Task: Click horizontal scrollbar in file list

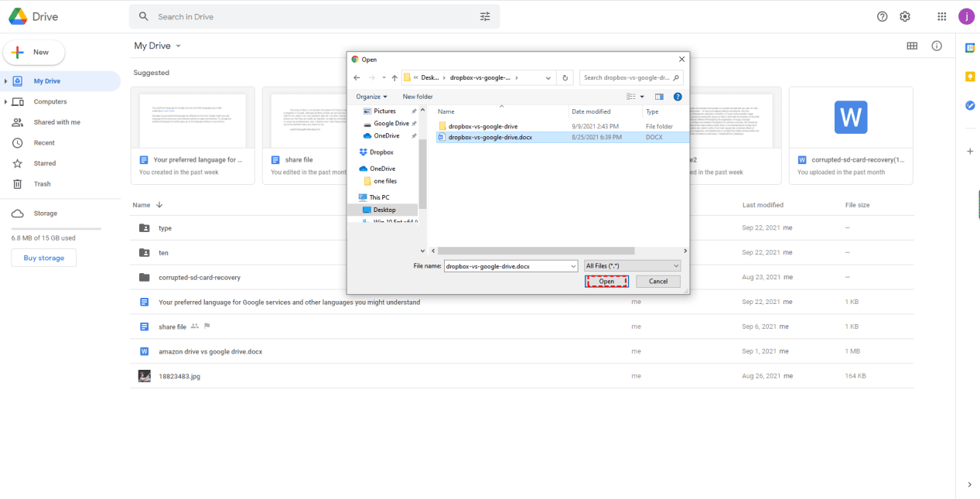Action: (x=536, y=251)
